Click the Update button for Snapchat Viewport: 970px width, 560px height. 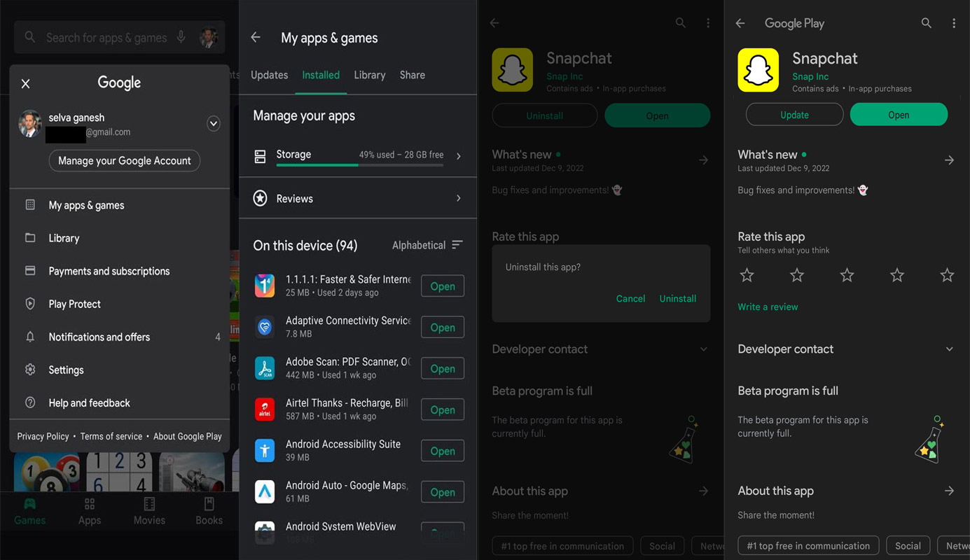(x=795, y=115)
